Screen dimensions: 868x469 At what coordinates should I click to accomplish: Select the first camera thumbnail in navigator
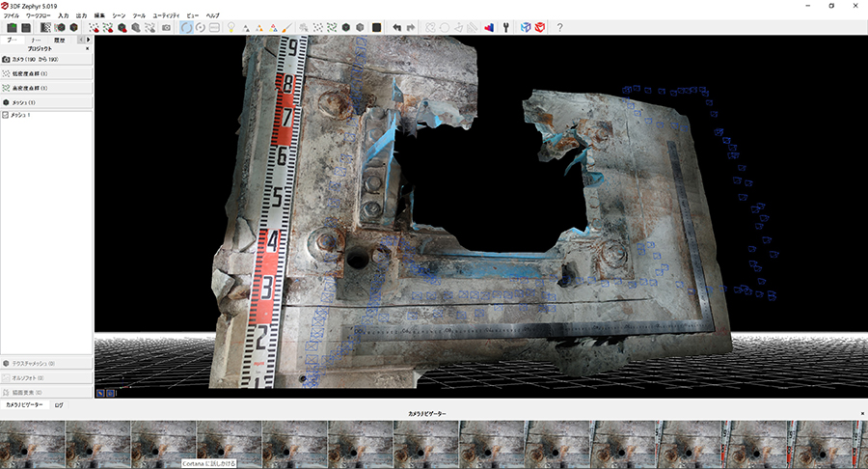coord(33,445)
